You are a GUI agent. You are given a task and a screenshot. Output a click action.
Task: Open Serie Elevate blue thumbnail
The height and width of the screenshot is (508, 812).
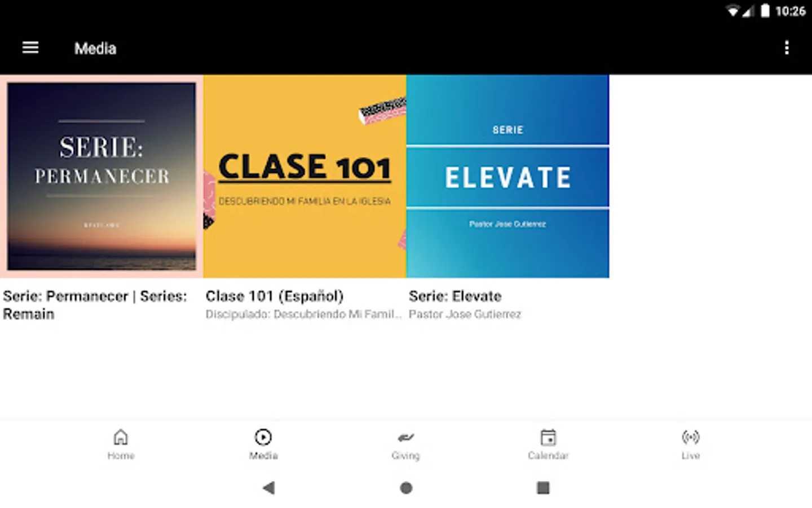tap(507, 176)
